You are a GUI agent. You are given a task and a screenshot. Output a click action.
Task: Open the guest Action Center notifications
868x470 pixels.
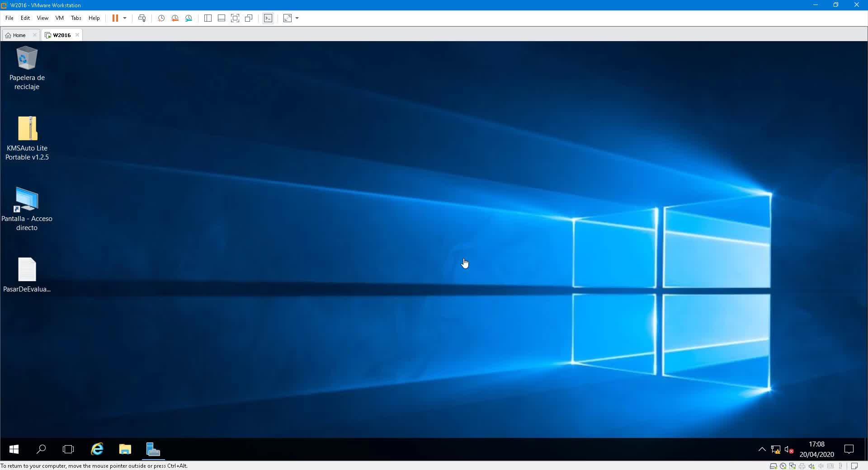(849, 449)
